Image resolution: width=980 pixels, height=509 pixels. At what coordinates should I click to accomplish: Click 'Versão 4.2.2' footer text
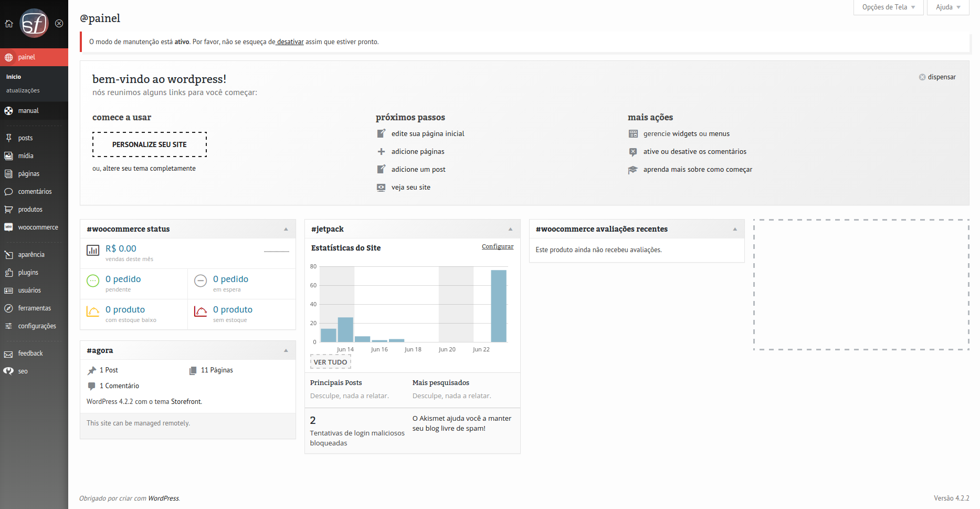coord(951,498)
